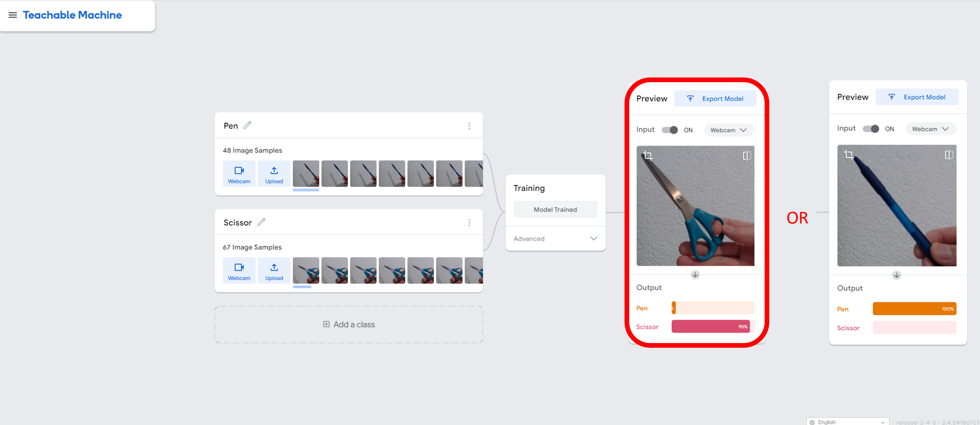Expand the Advanced training options
This screenshot has height=425, width=980.
click(x=555, y=238)
